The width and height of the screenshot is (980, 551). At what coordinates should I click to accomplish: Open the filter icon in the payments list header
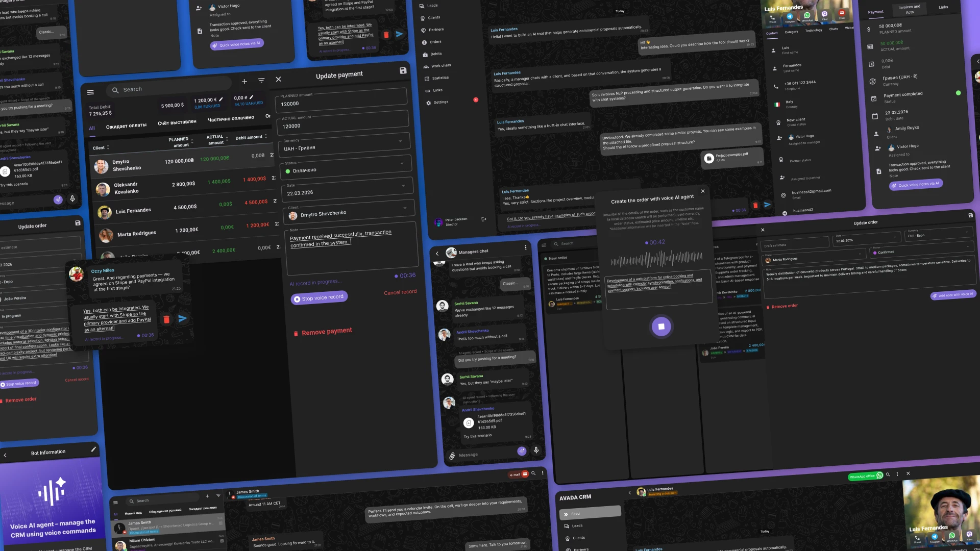pyautogui.click(x=261, y=81)
